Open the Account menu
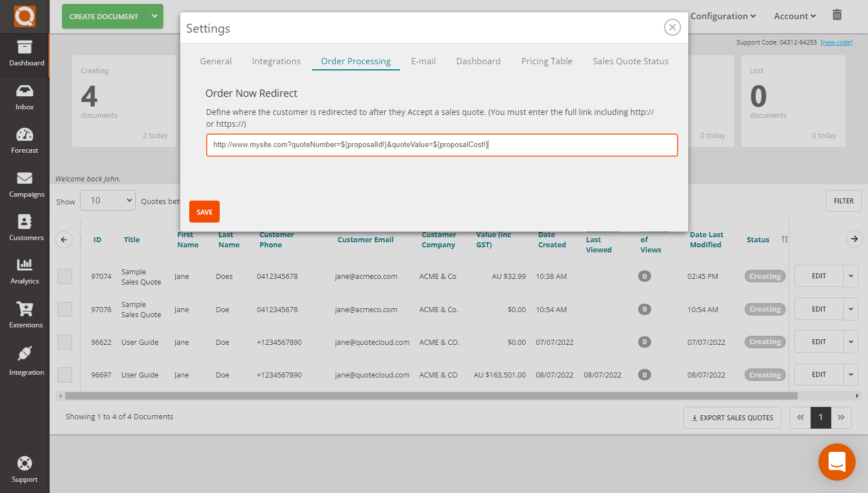The width and height of the screenshot is (868, 493). [x=794, y=16]
